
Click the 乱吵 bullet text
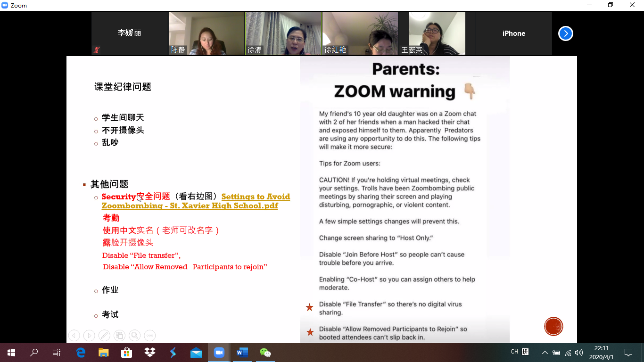(110, 142)
